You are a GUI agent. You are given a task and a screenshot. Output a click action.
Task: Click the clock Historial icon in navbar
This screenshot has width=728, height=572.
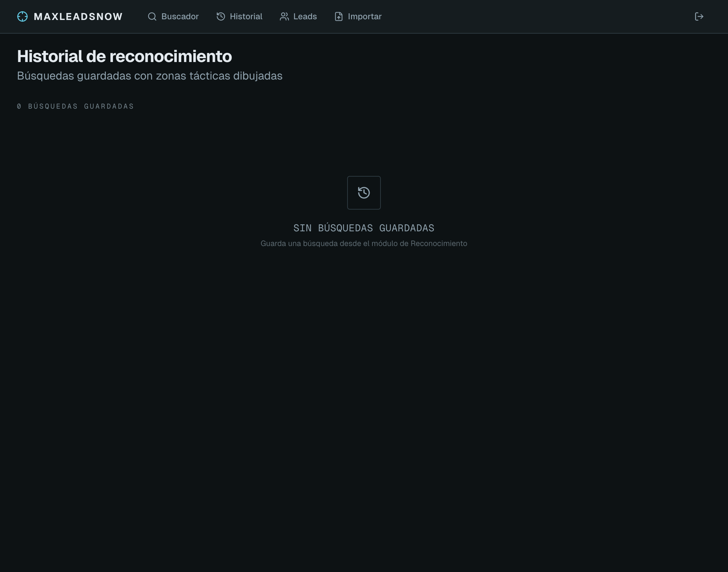221,16
